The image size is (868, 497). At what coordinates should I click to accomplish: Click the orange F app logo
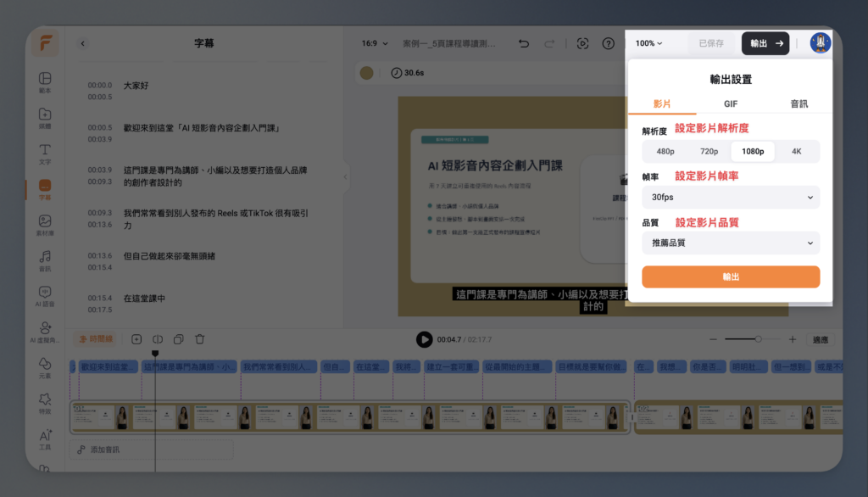coord(46,42)
